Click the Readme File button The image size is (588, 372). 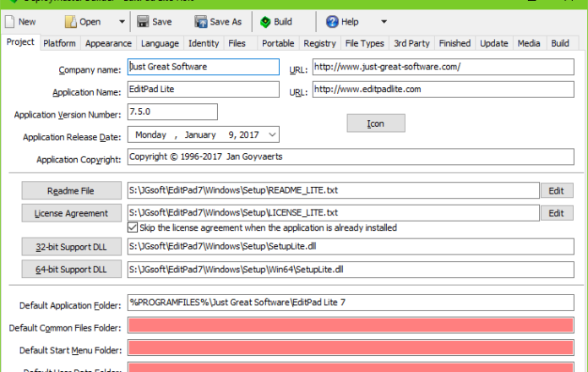(x=71, y=191)
